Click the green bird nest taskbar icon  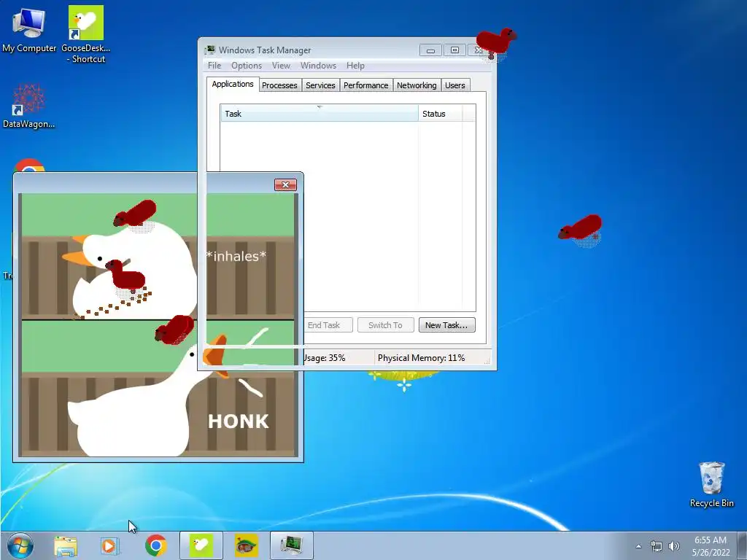pyautogui.click(x=247, y=545)
